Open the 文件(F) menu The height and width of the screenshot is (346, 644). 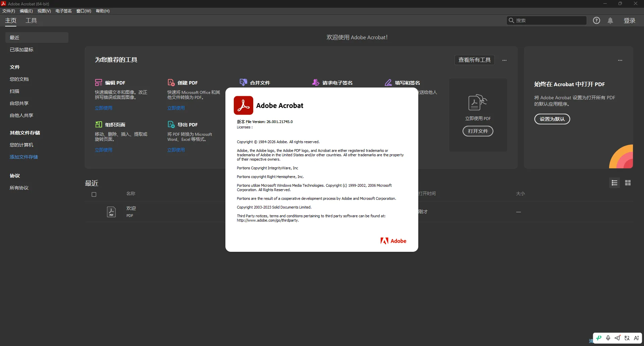click(x=9, y=11)
